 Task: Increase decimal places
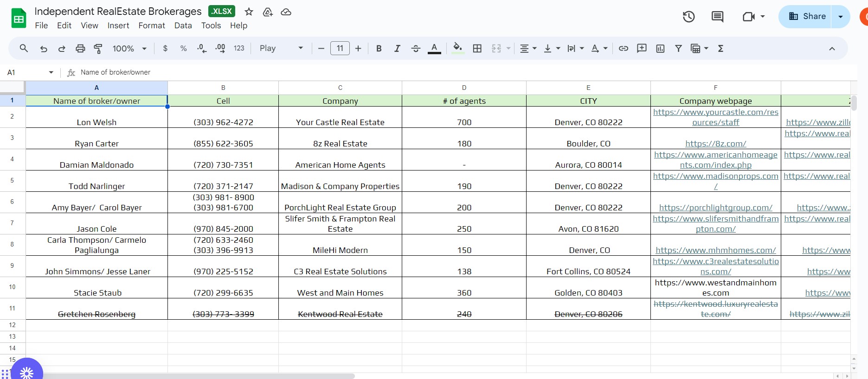click(x=220, y=48)
